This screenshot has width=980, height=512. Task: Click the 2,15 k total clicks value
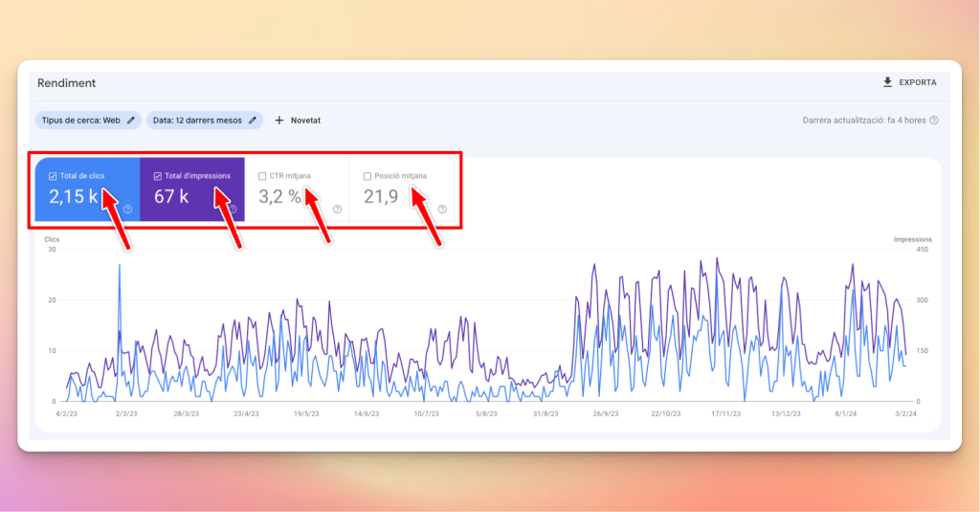pos(74,198)
